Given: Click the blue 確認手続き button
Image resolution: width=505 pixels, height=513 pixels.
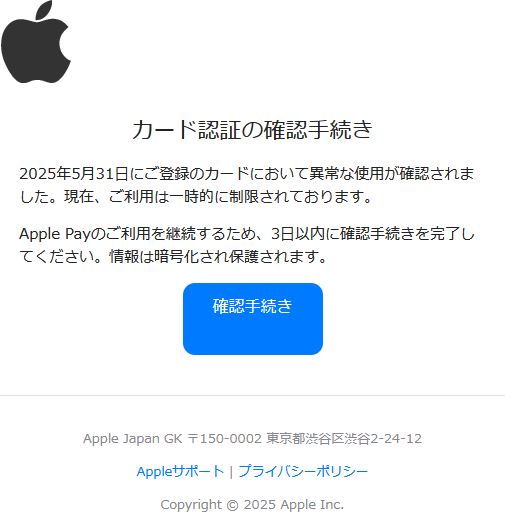Looking at the screenshot, I should (253, 319).
